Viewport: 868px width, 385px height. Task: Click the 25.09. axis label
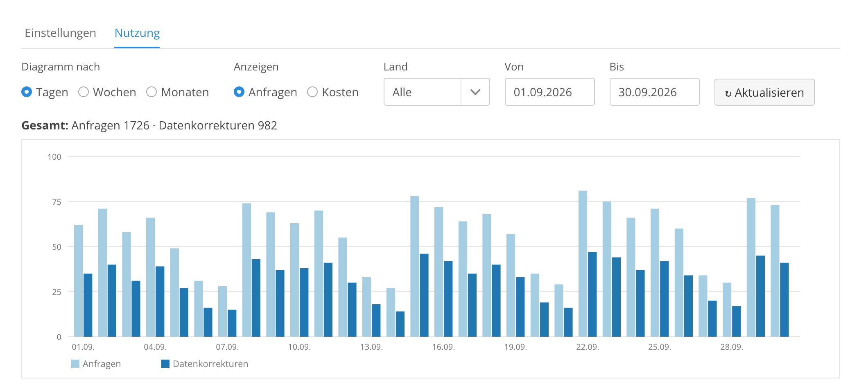[660, 347]
